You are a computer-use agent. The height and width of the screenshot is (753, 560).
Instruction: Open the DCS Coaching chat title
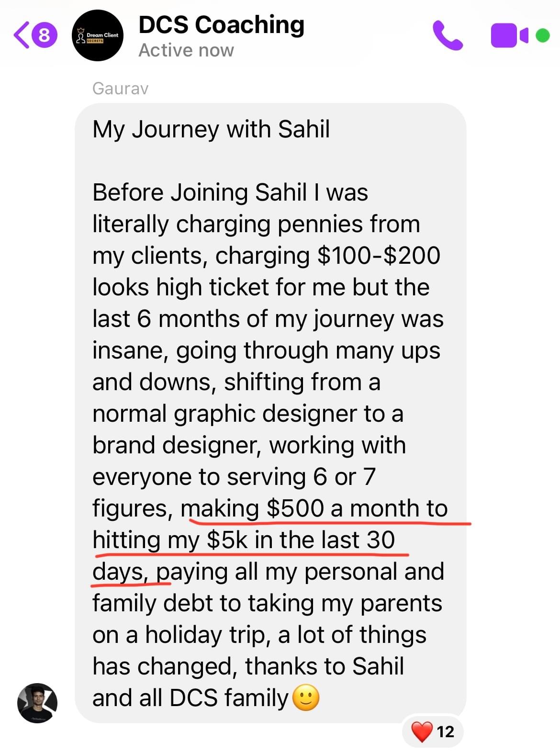pos(221,25)
